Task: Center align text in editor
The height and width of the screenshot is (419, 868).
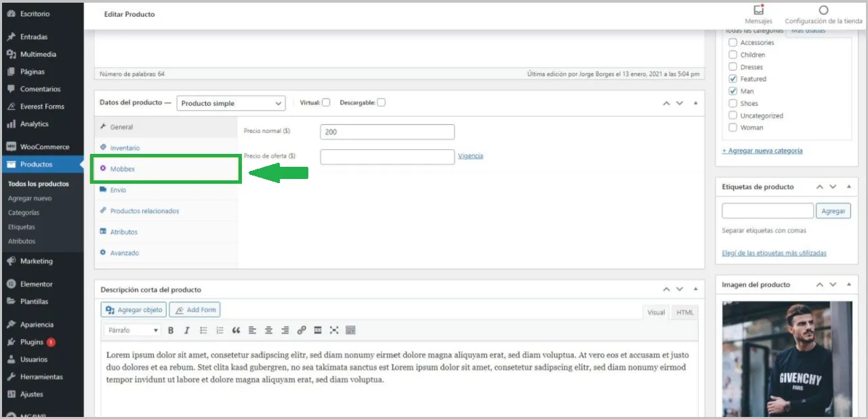Action: 268,330
